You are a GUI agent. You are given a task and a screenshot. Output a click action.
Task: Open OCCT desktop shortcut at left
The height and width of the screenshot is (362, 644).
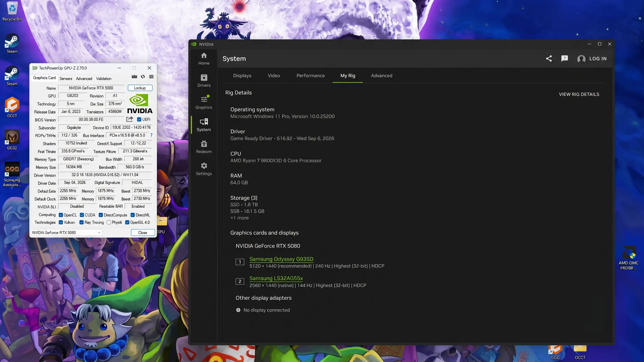12,107
